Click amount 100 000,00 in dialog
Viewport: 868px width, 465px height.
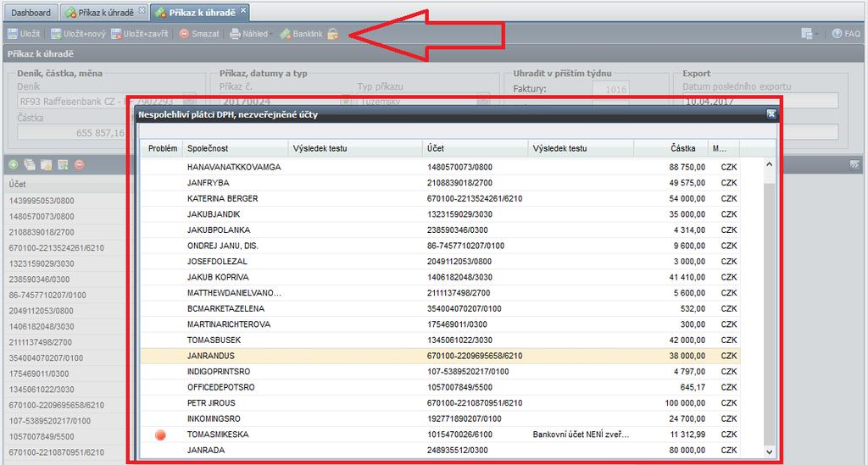click(685, 403)
